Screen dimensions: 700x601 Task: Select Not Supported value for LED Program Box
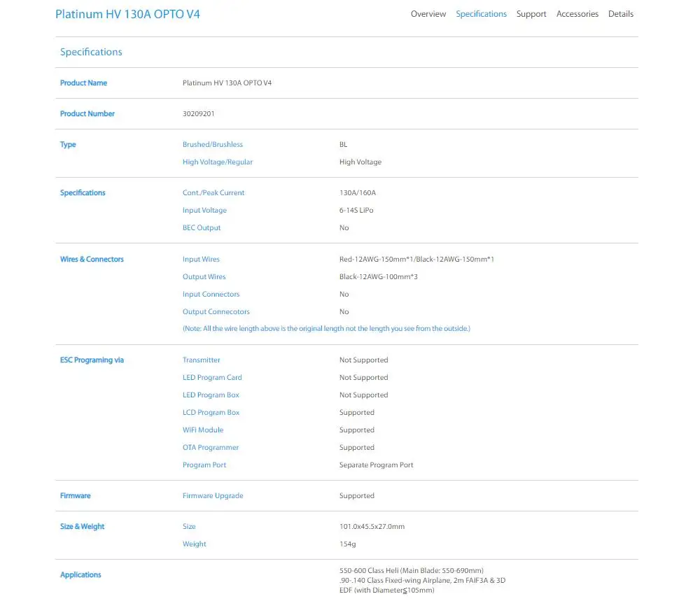click(364, 395)
